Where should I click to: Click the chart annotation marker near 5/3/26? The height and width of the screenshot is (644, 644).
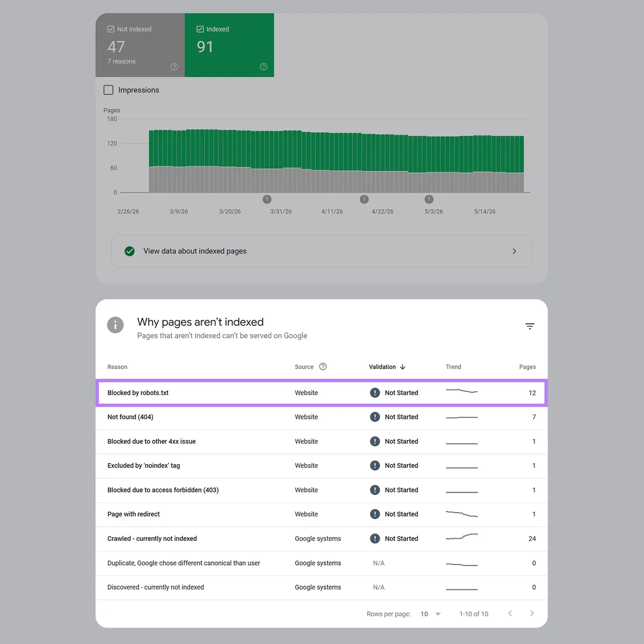pyautogui.click(x=429, y=199)
